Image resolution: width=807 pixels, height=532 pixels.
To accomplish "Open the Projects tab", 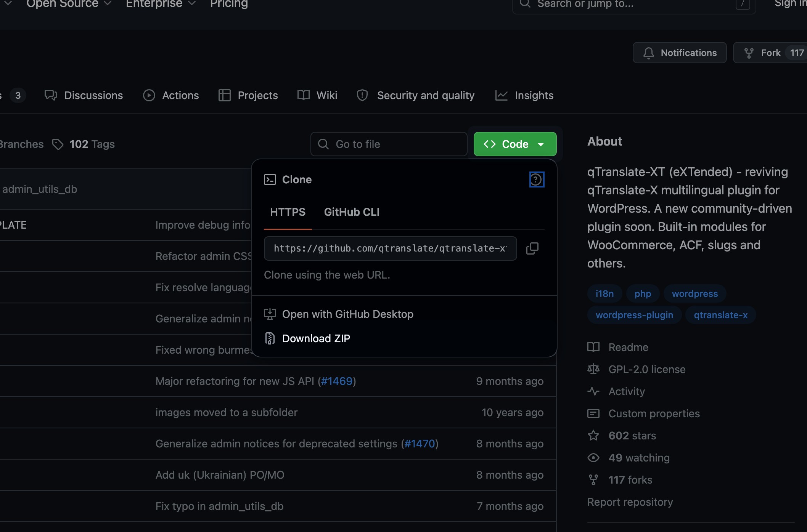I will (x=248, y=95).
